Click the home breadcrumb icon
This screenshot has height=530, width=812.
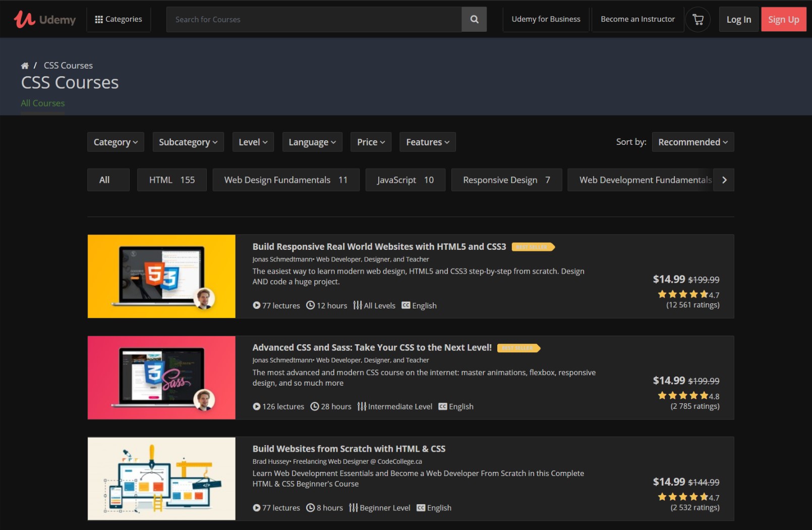(24, 65)
